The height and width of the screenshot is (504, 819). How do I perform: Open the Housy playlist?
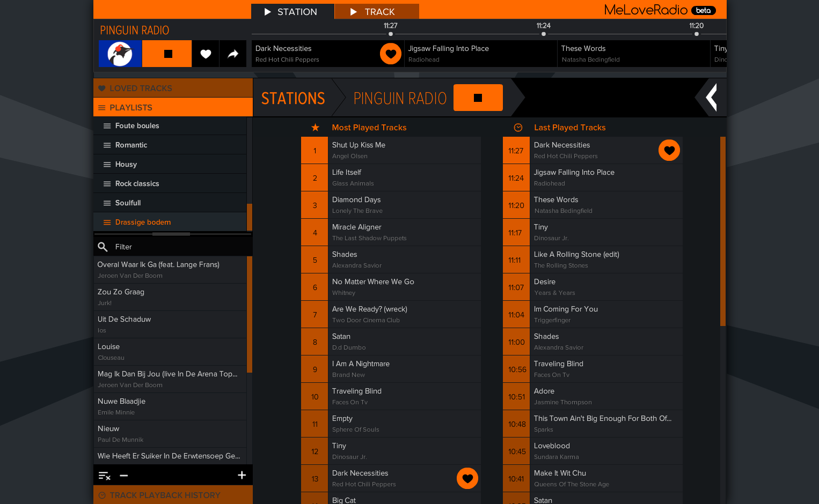(x=170, y=164)
